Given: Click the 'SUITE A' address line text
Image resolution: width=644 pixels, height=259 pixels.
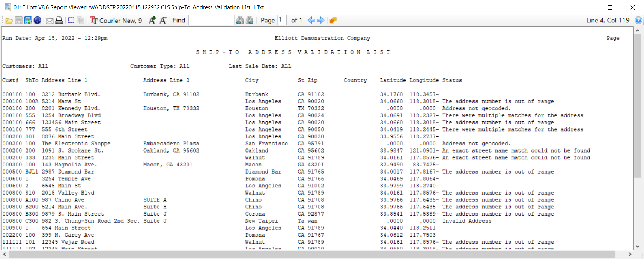Looking at the screenshot, I should point(155,200).
